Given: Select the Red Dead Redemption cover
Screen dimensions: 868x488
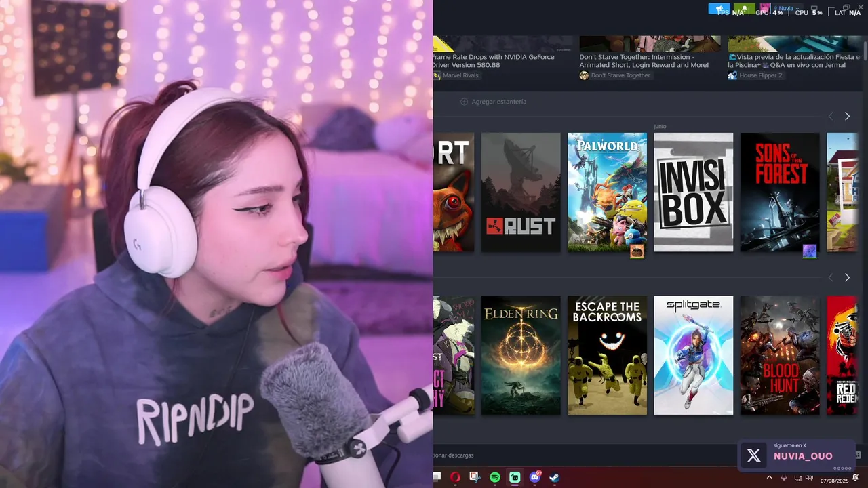Looking at the screenshot, I should (842, 355).
